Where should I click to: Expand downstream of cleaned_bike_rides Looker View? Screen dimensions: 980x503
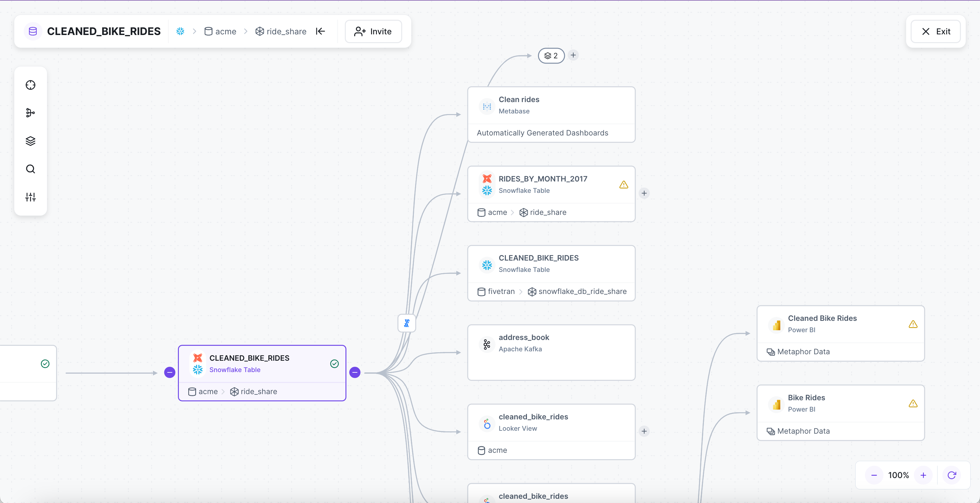644,431
